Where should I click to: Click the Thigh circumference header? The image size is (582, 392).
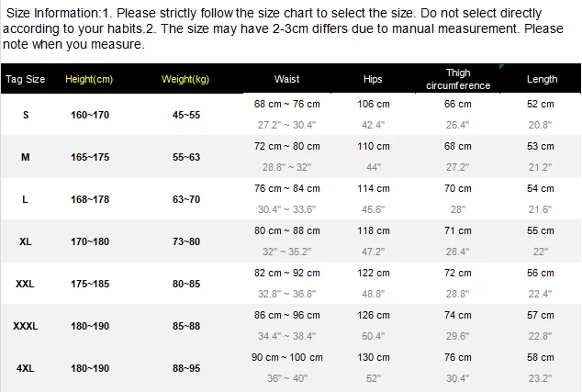(x=458, y=79)
